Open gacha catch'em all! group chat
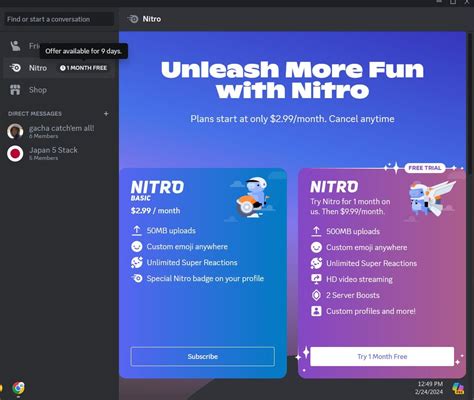Image resolution: width=474 pixels, height=400 pixels. tap(59, 131)
